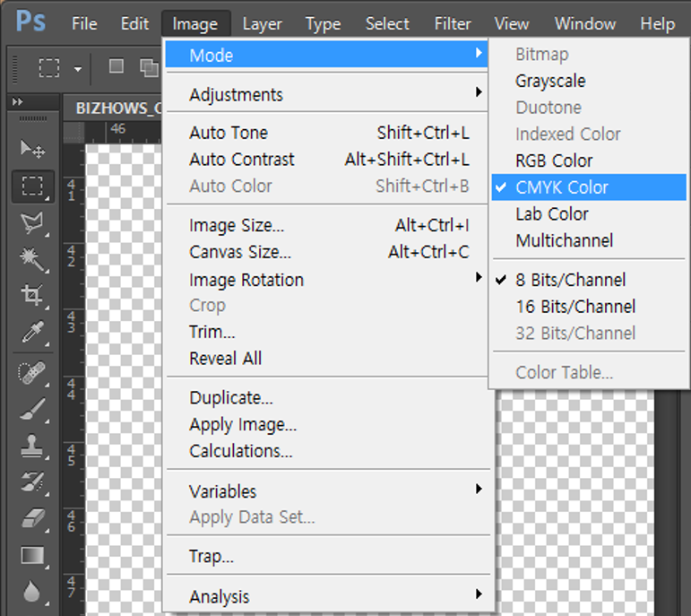
Task: Select the Gradient tool
Action: [x=32, y=556]
